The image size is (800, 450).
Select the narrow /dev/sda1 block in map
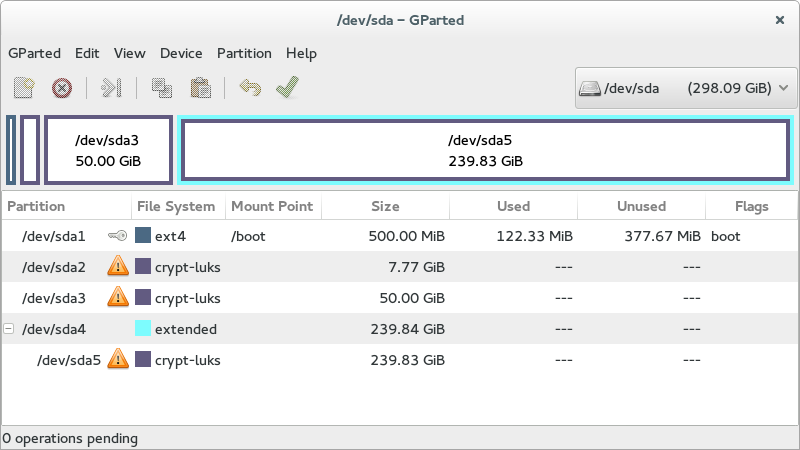tap(11, 150)
